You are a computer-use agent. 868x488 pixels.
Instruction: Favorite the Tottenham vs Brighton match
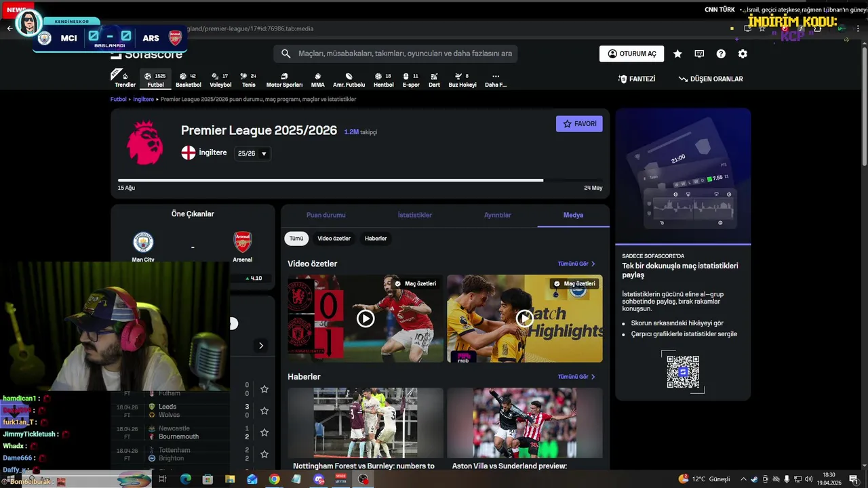click(264, 454)
